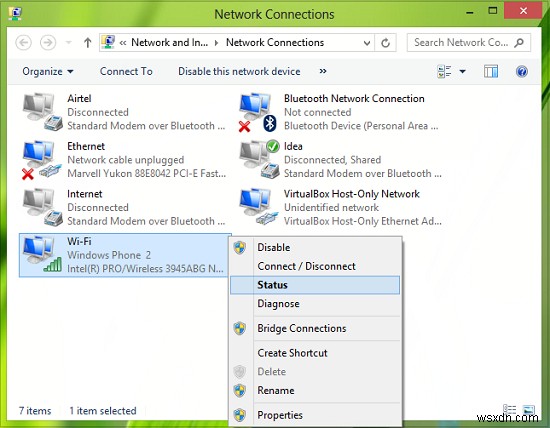The width and height of the screenshot is (550, 428).
Task: Select the Wi-Fi connection icon
Action: pos(43,255)
